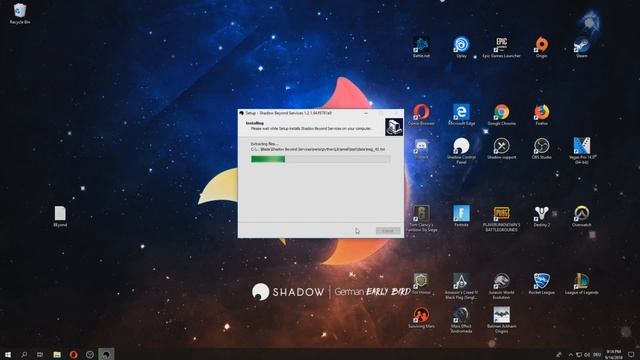Launch the League of Legends shortcut

582,284
